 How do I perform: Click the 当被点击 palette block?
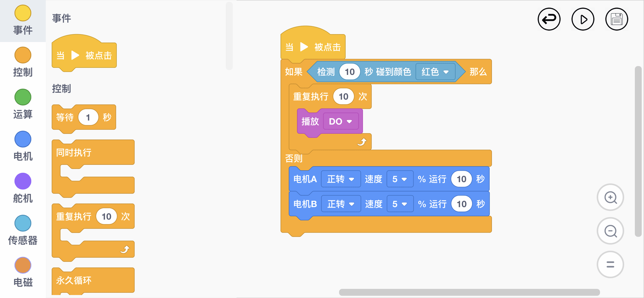(x=84, y=54)
